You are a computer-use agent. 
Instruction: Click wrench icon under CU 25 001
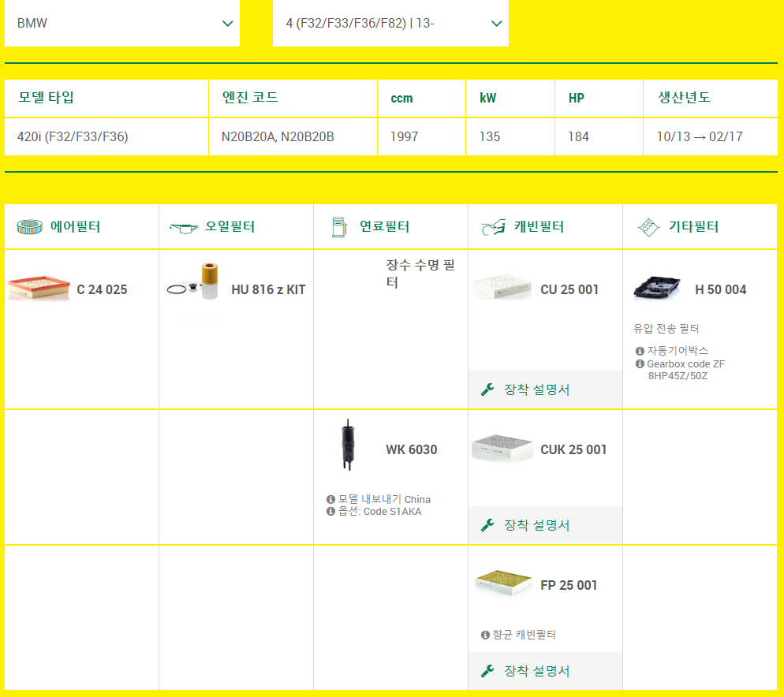487,389
